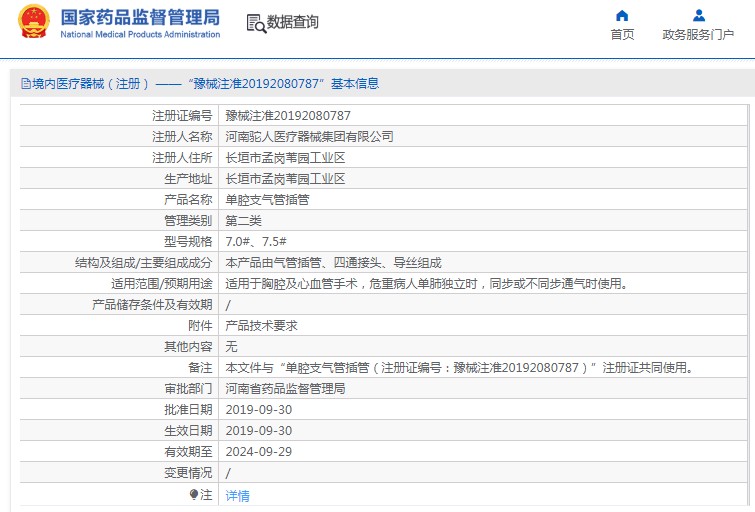Click page heading 境内医疗器械（注册）基本信息
The width and height of the screenshot is (755, 512).
coord(206,84)
